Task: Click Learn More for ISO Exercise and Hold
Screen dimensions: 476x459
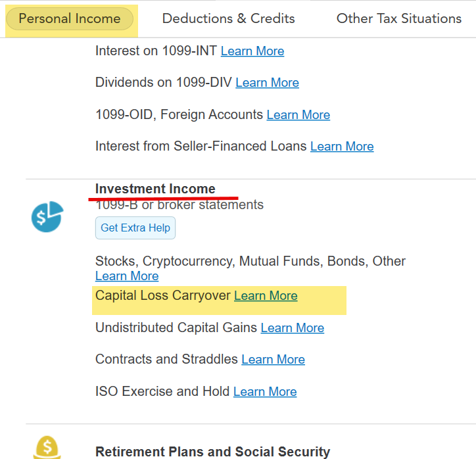Action: tap(265, 392)
